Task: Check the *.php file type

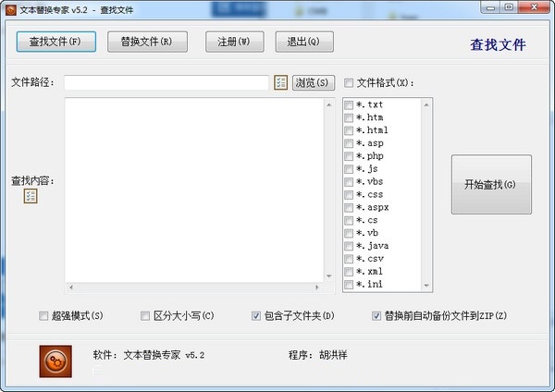Action: (x=349, y=156)
